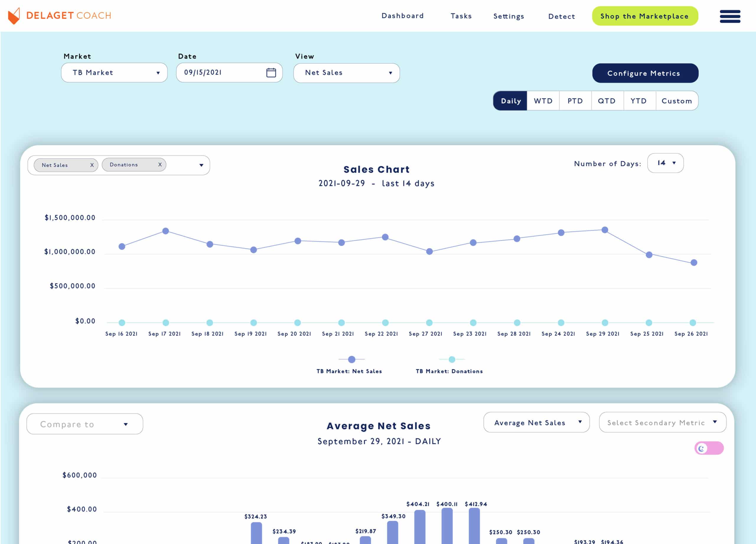Click the $324.23 bar
Image resolution: width=756 pixels, height=544 pixels.
tap(256, 533)
